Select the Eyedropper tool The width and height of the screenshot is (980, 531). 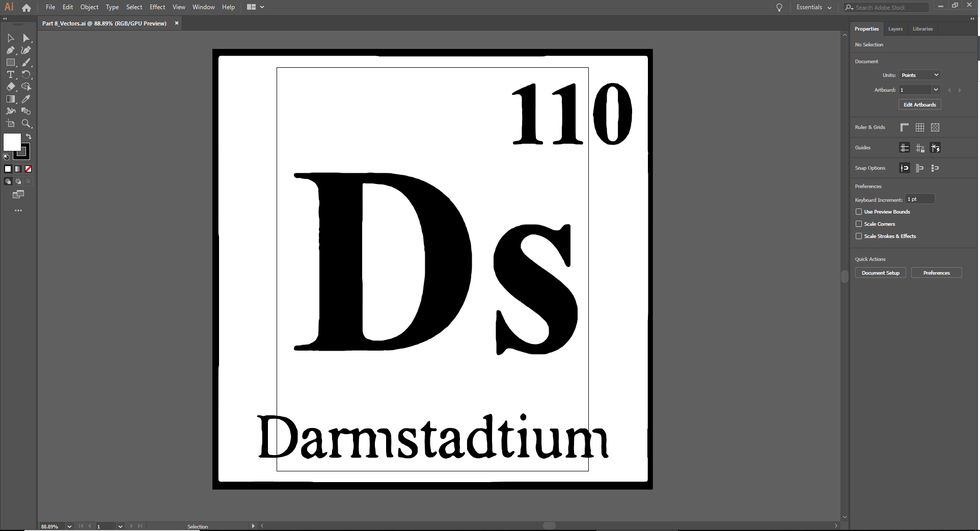[26, 99]
